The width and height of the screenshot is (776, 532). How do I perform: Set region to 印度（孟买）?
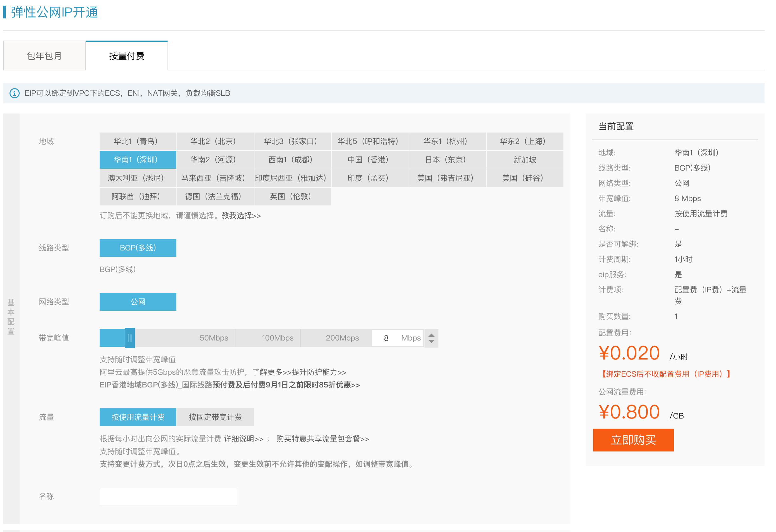click(x=370, y=178)
